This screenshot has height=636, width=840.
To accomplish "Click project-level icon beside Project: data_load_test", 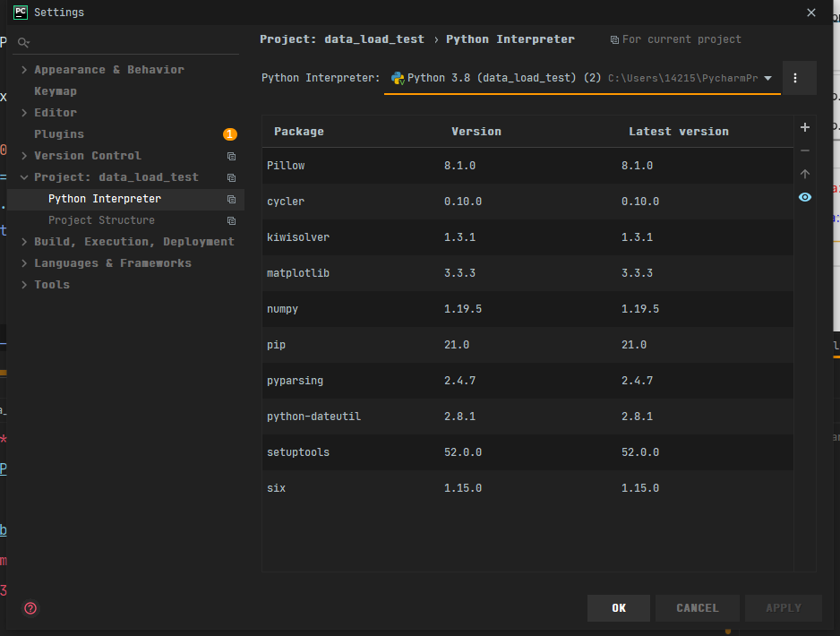I will [231, 177].
